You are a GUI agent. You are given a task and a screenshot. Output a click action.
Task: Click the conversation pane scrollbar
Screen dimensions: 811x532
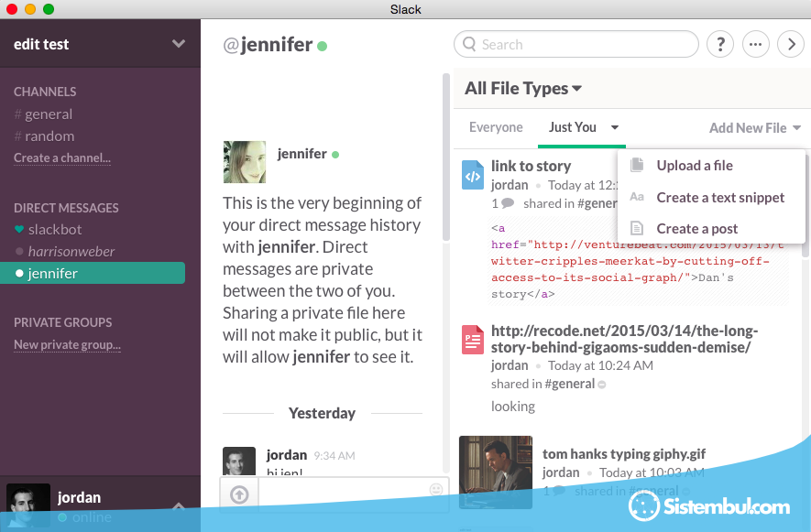click(446, 157)
